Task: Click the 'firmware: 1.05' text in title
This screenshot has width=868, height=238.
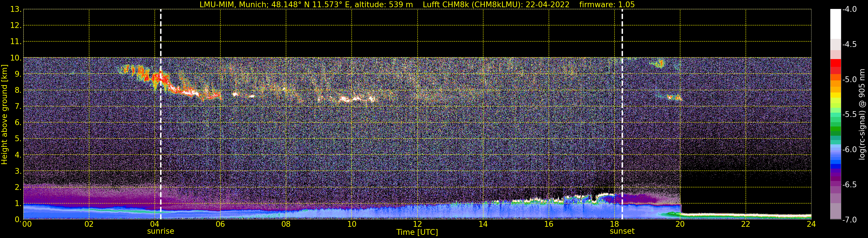Action: click(x=607, y=5)
